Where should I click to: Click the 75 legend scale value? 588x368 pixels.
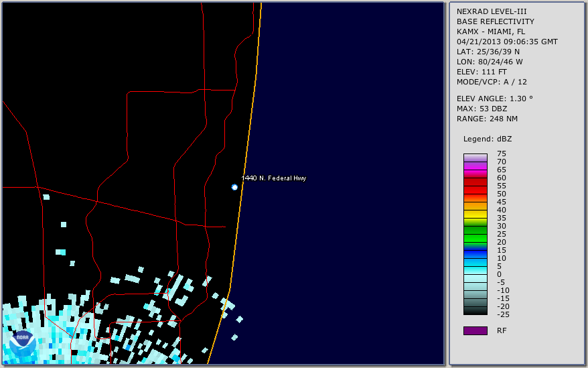[x=502, y=154]
